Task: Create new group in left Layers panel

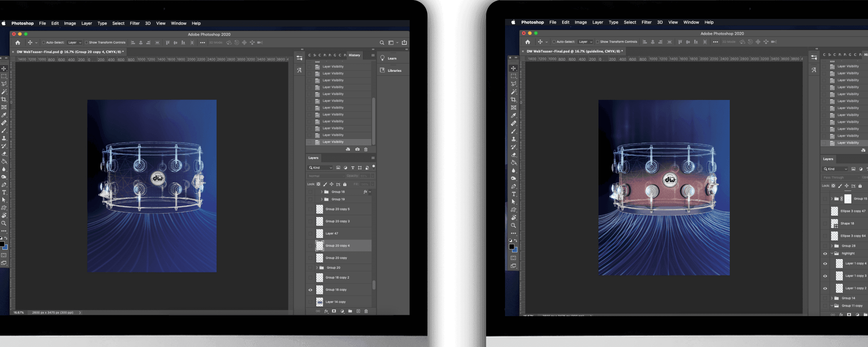Action: coord(350,311)
